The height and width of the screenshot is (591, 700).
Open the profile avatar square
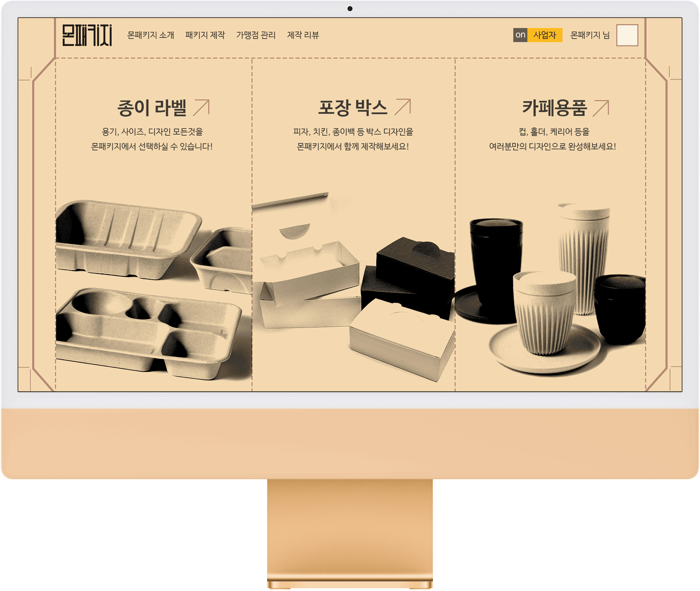[627, 35]
